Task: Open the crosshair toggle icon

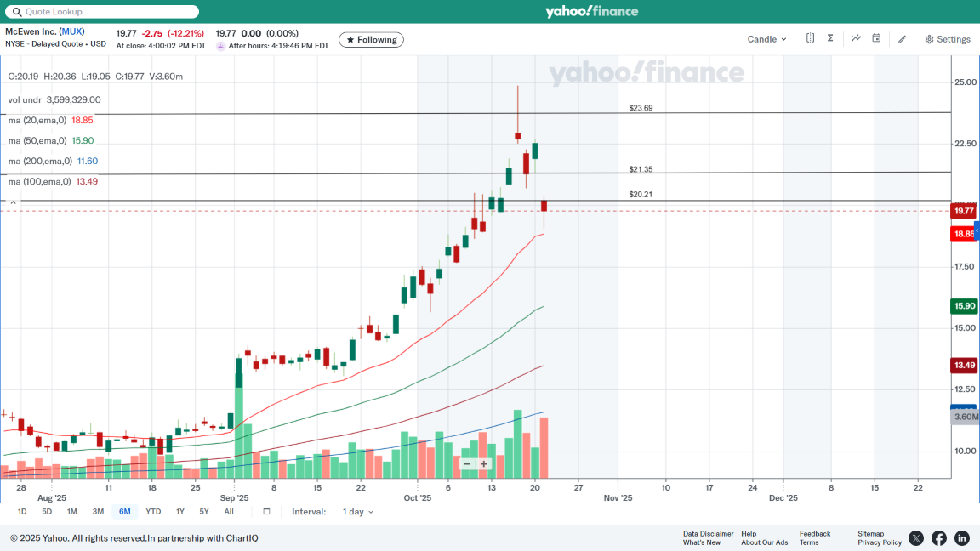Action: [x=810, y=38]
